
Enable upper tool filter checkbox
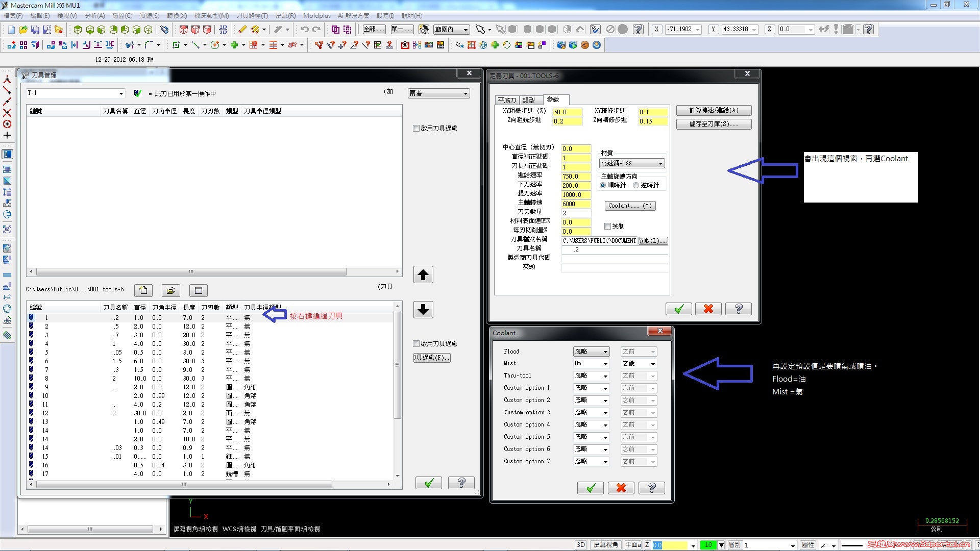pos(416,129)
